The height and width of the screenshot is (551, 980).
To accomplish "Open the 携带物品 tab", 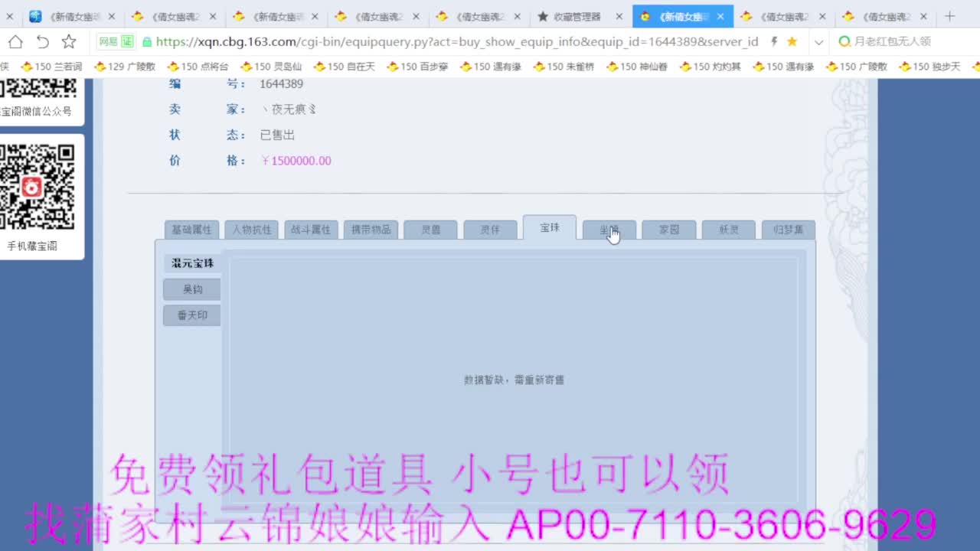I will pyautogui.click(x=371, y=230).
